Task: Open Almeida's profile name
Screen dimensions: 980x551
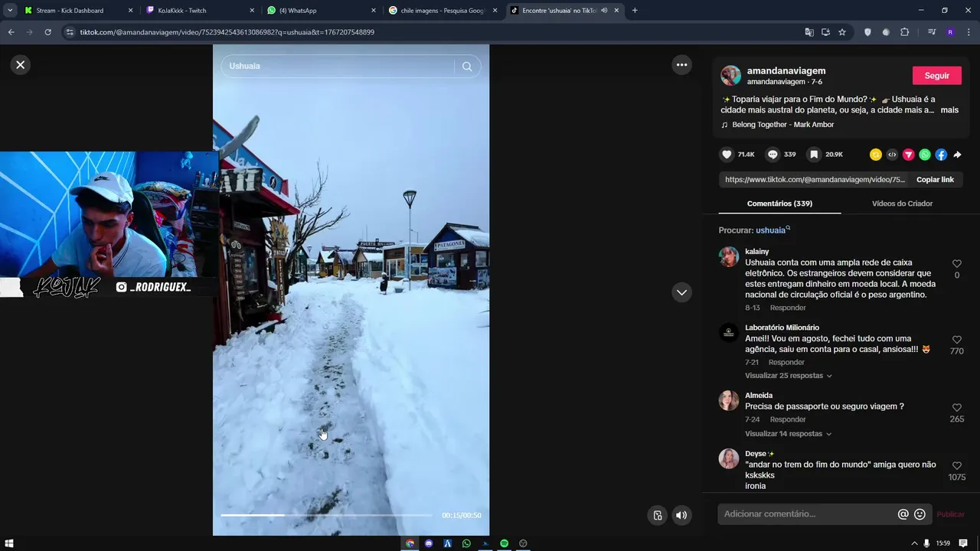Action: 759,396
